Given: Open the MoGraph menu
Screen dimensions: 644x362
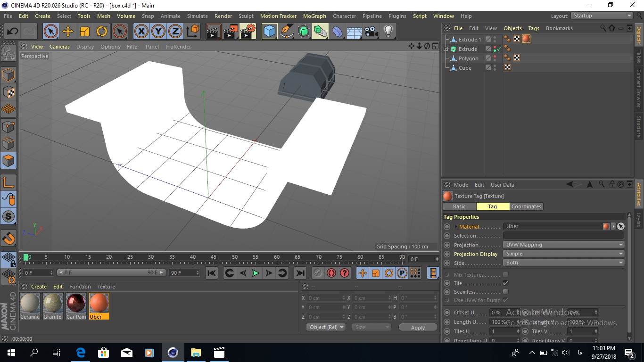Looking at the screenshot, I should (x=314, y=16).
